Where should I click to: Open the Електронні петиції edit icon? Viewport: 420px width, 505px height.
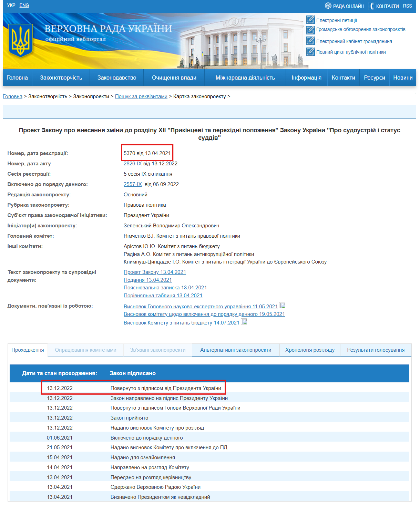pos(310,20)
